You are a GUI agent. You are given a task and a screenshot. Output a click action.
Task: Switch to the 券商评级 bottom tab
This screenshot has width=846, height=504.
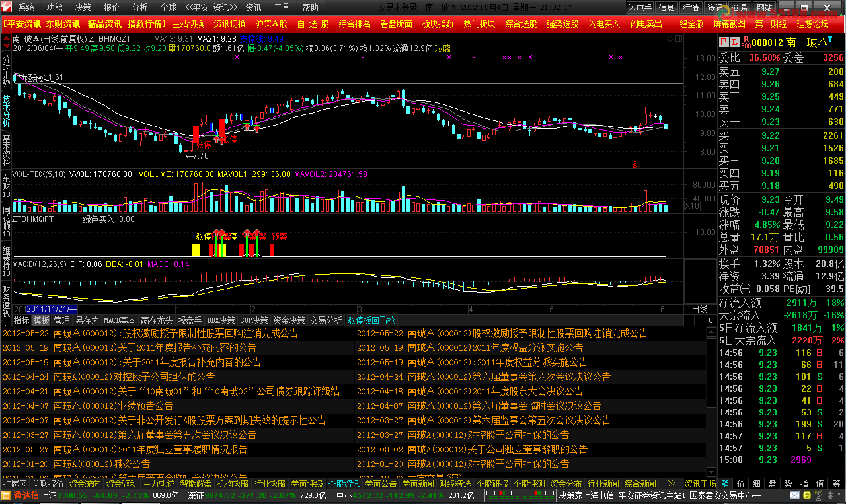(x=307, y=484)
